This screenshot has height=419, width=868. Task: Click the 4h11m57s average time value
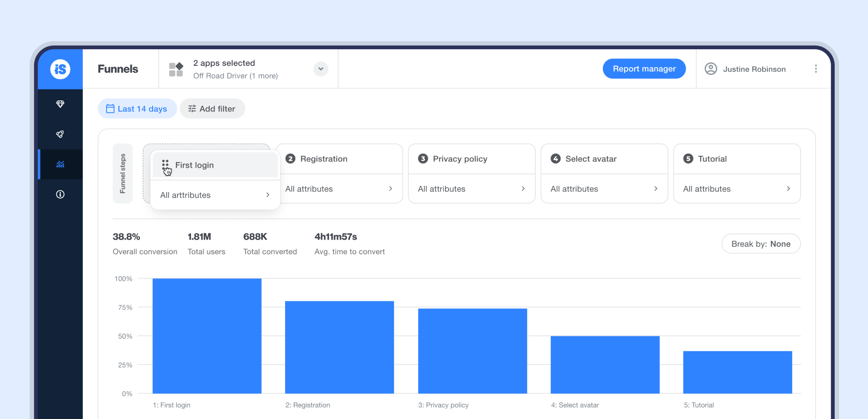336,237
